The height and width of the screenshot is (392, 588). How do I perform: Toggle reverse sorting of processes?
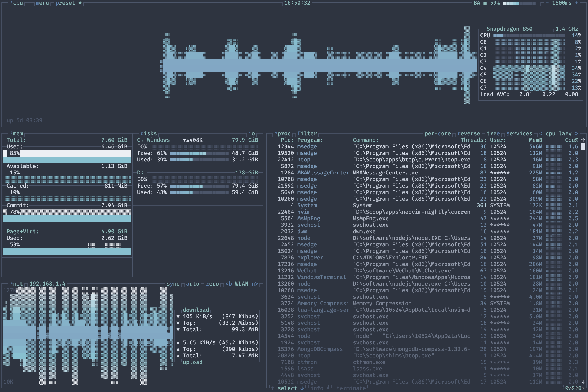468,133
